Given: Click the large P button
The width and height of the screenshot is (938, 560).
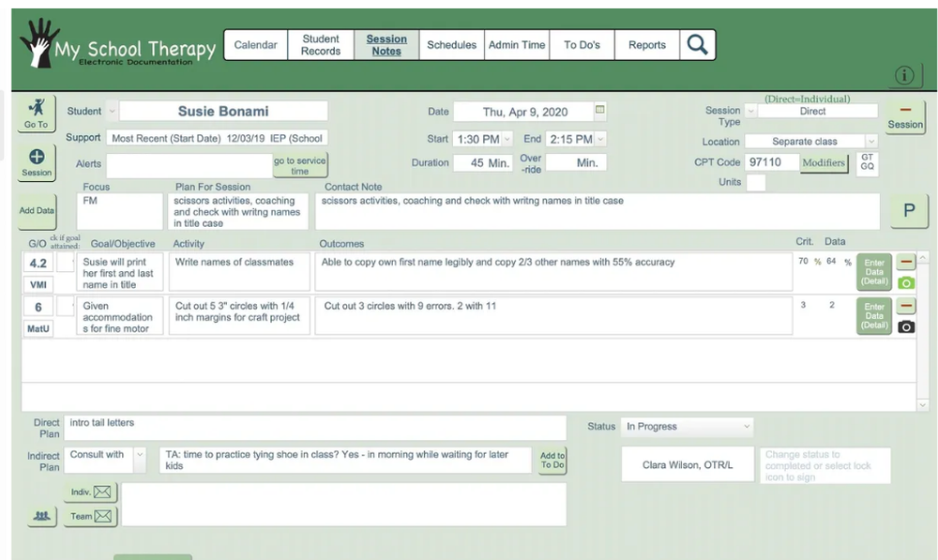Looking at the screenshot, I should [909, 211].
